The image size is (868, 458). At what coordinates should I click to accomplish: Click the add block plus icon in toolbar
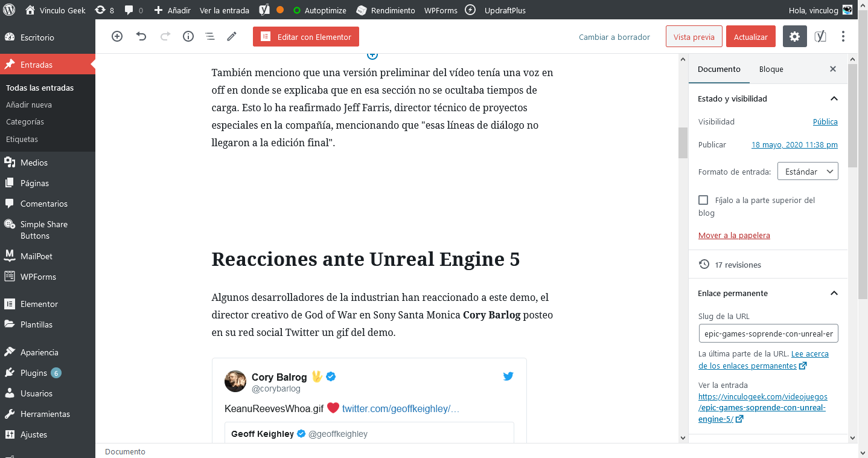click(x=117, y=37)
